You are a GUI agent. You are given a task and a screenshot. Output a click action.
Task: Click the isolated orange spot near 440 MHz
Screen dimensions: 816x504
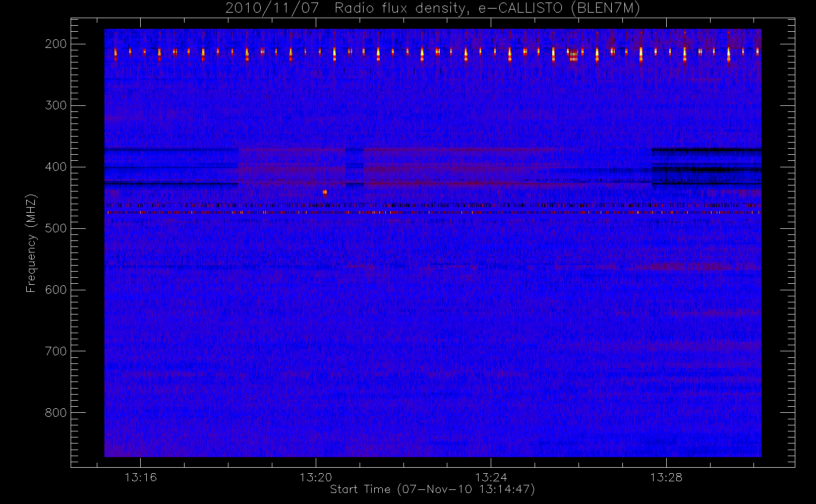(324, 192)
